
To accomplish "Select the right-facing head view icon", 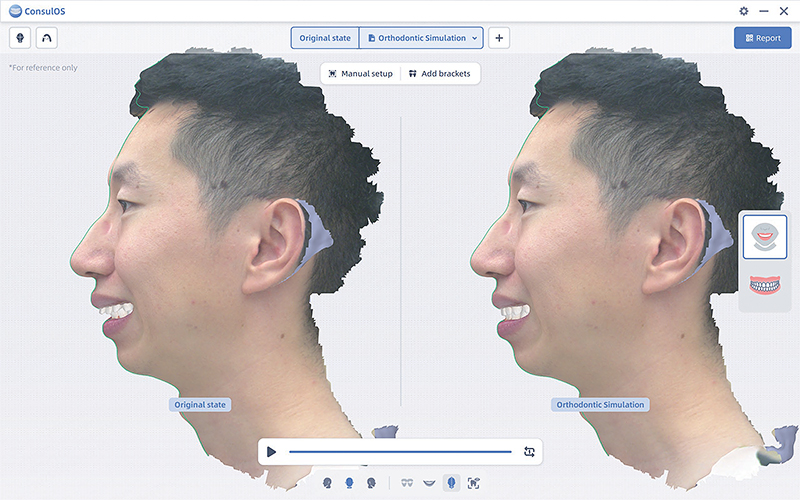I will pos(371,483).
